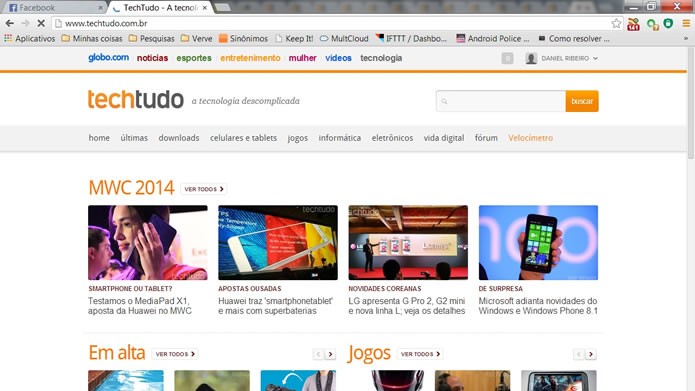Click the red extension icon beside the star

(x=633, y=23)
